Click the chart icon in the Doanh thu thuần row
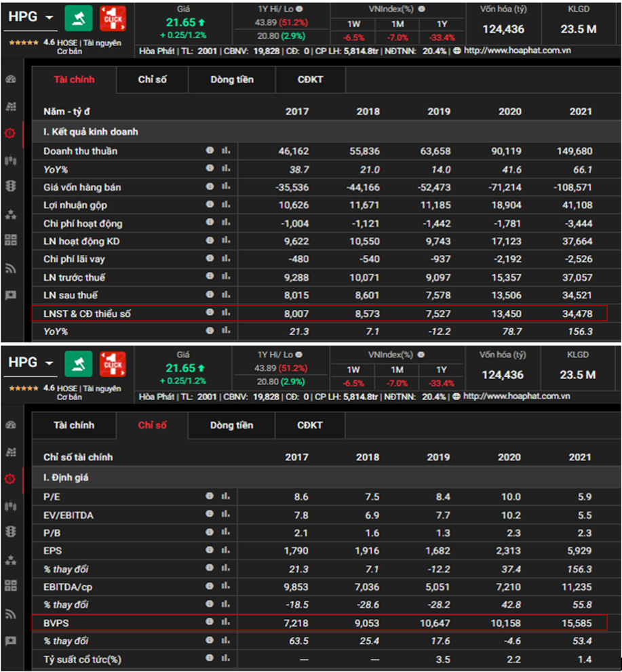 pyautogui.click(x=225, y=151)
